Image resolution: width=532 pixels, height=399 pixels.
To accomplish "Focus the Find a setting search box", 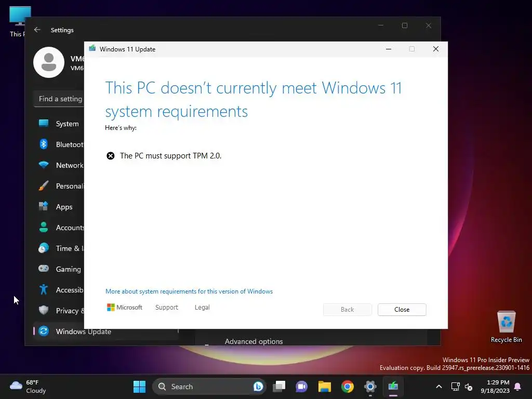I will point(59,99).
